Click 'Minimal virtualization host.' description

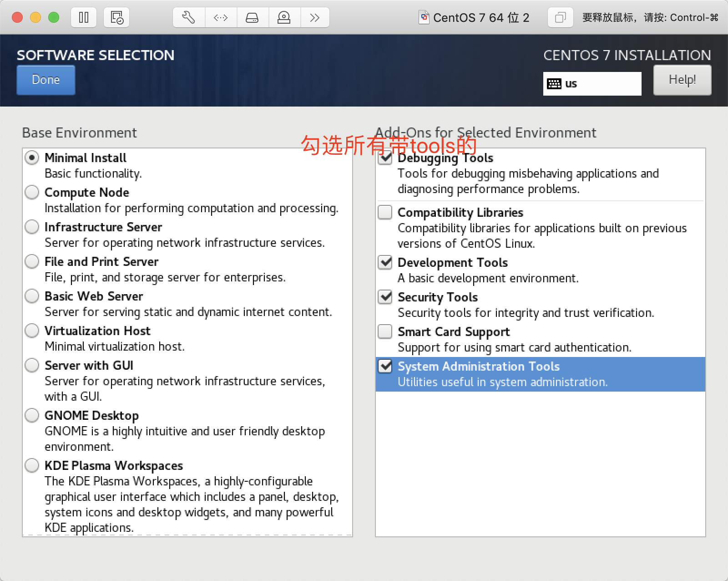pyautogui.click(x=115, y=347)
